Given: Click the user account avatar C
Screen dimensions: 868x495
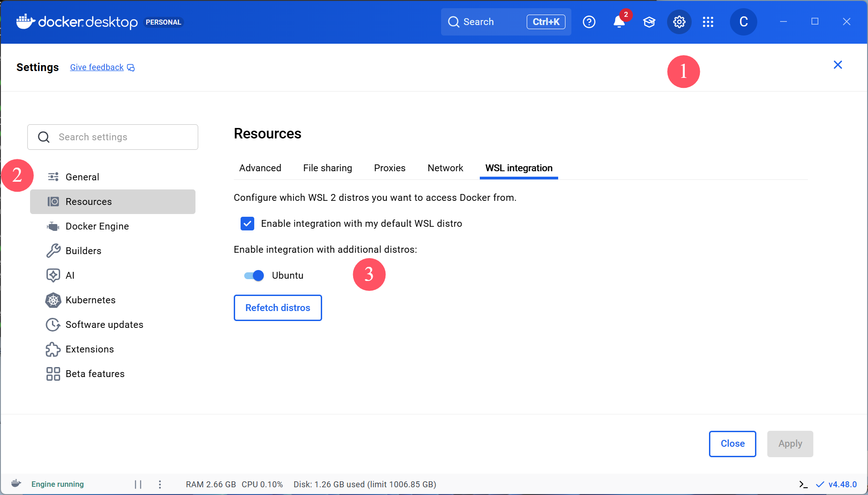Looking at the screenshot, I should [743, 22].
